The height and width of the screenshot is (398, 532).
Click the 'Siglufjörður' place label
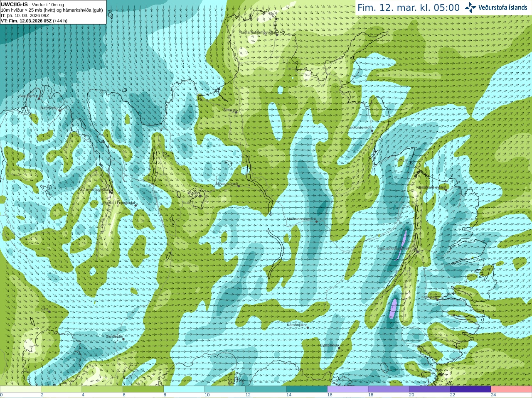(x=28, y=96)
